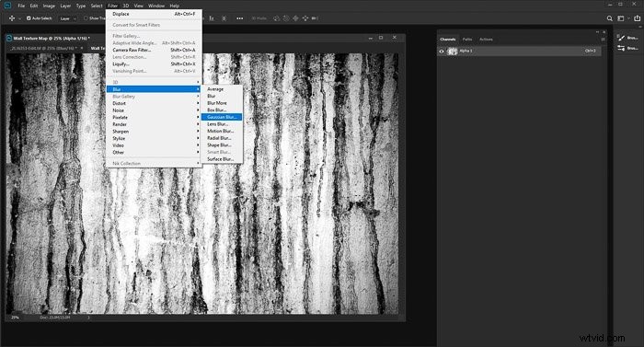Open the three-dots more align options

pos(240,18)
